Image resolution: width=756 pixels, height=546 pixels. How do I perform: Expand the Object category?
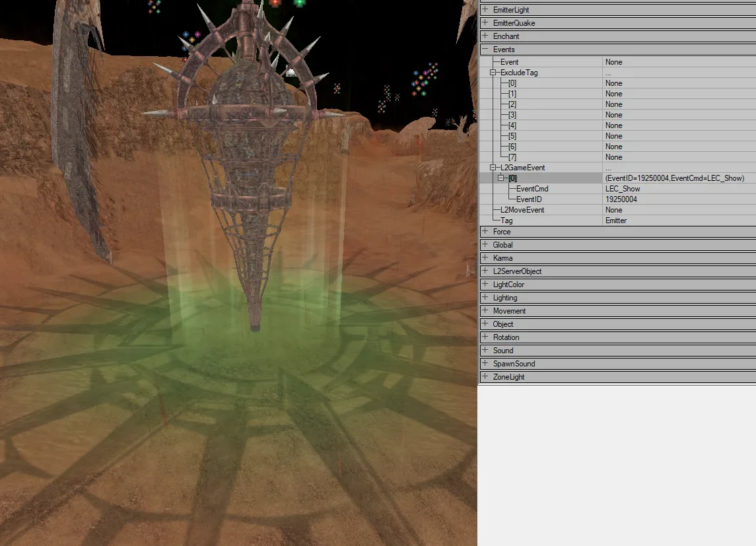coord(485,324)
